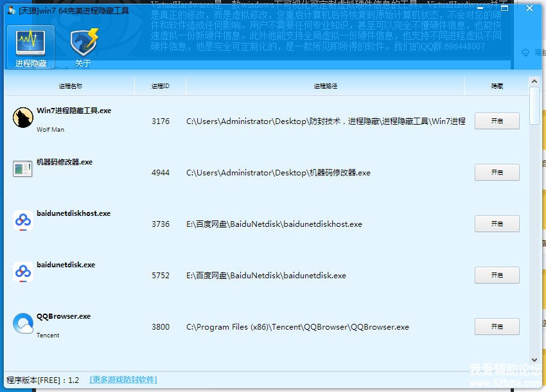
Task: Select the baidunetdisk.exe process name
Action: (66, 265)
